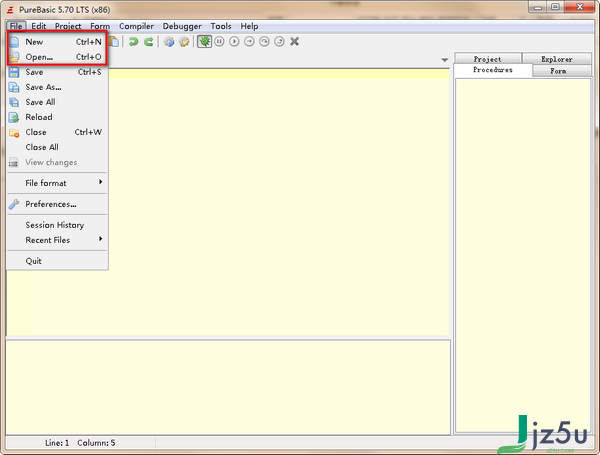This screenshot has height=455, width=600.
Task: Click the debugger Continue icon
Action: click(x=234, y=41)
